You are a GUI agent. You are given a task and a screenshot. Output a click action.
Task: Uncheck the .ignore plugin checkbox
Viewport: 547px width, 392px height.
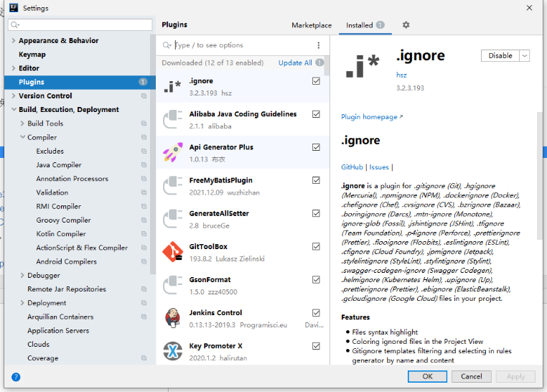[316, 81]
